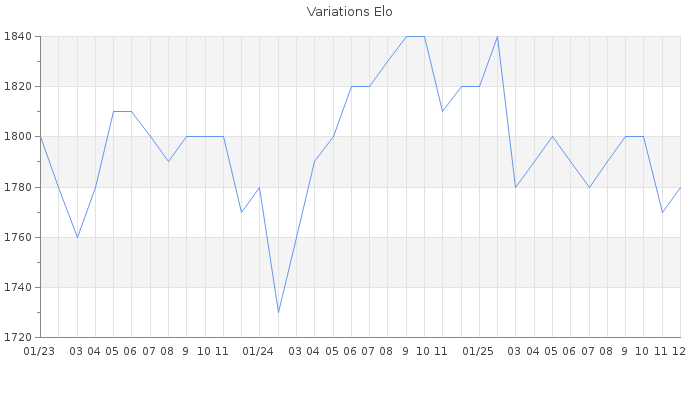Select the sharp 1840 peak right after 01/25
The width and height of the screenshot is (700, 400).
(x=497, y=37)
